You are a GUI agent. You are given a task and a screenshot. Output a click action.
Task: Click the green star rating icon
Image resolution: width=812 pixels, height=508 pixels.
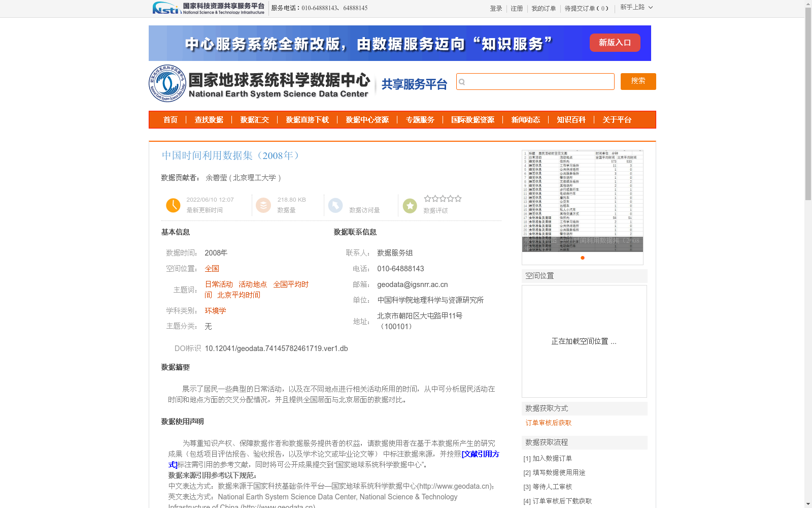click(410, 206)
